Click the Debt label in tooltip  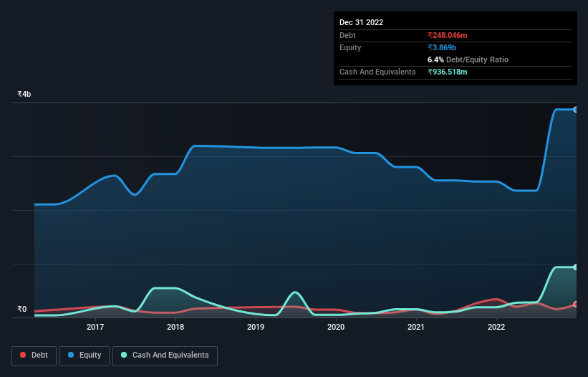[347, 35]
